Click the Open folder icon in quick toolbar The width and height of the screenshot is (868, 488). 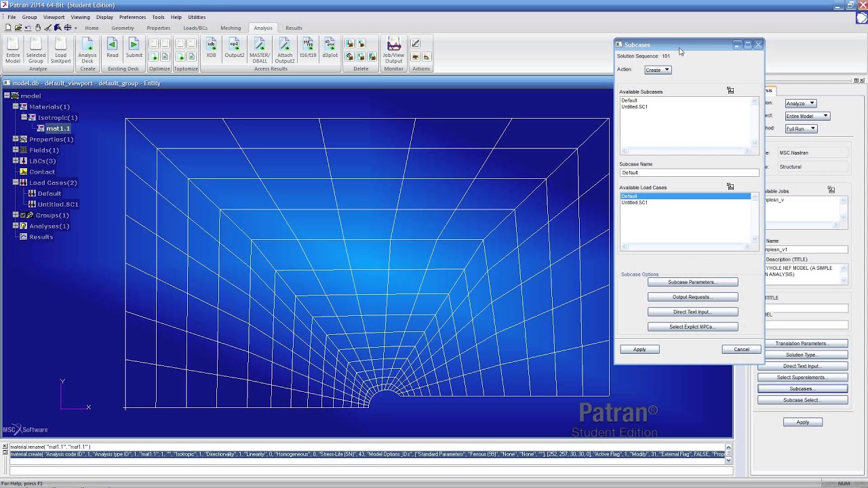tap(18, 28)
